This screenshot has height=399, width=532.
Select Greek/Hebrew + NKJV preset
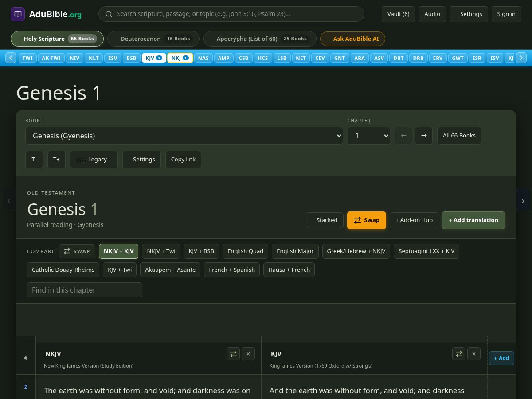click(356, 251)
